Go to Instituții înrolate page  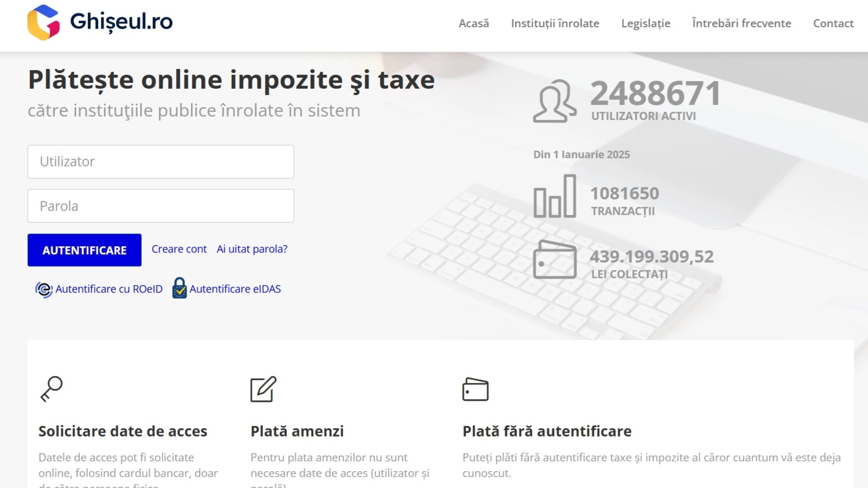(x=555, y=23)
